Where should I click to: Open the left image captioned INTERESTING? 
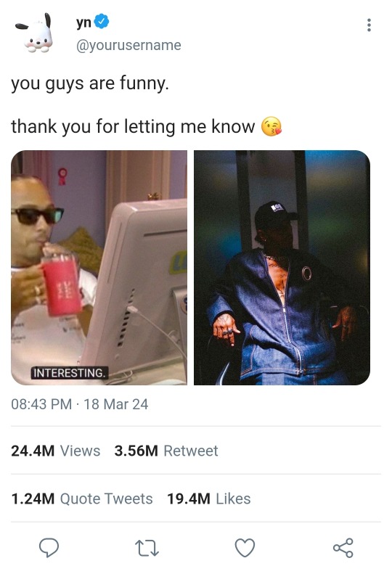coord(99,268)
